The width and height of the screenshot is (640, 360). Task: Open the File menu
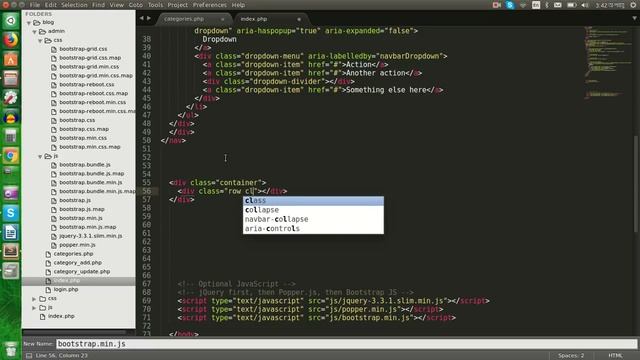coord(35,5)
